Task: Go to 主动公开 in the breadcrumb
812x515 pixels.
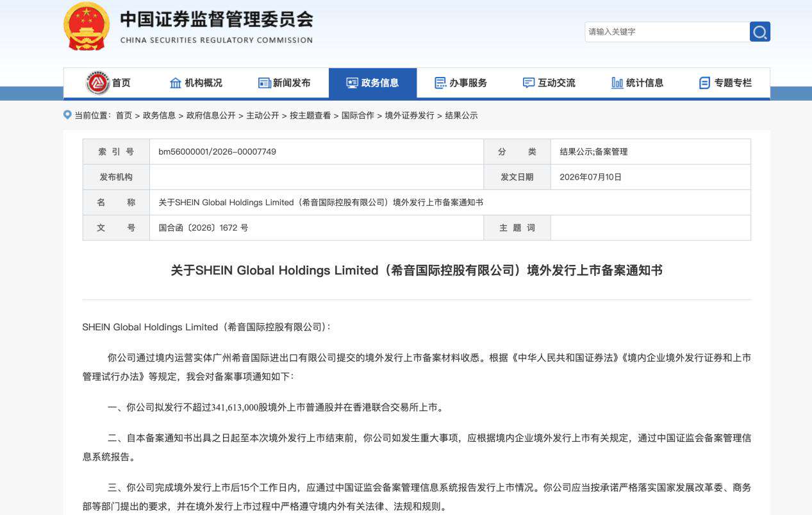Action: click(263, 115)
